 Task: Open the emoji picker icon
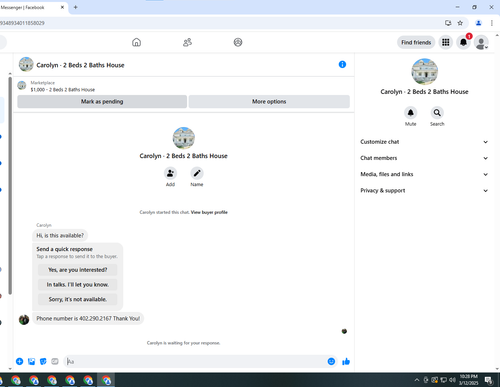tap(331, 361)
